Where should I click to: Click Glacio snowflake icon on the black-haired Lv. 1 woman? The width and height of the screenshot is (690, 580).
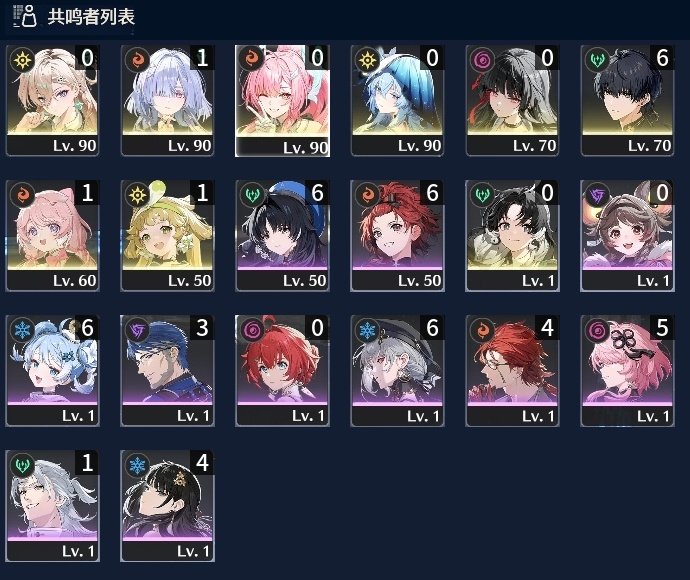point(138,465)
